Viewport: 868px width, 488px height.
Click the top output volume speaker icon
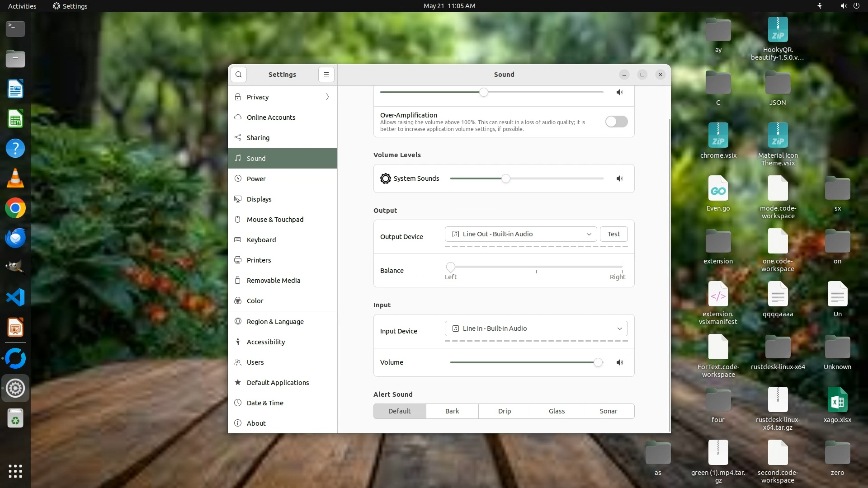pyautogui.click(x=619, y=92)
